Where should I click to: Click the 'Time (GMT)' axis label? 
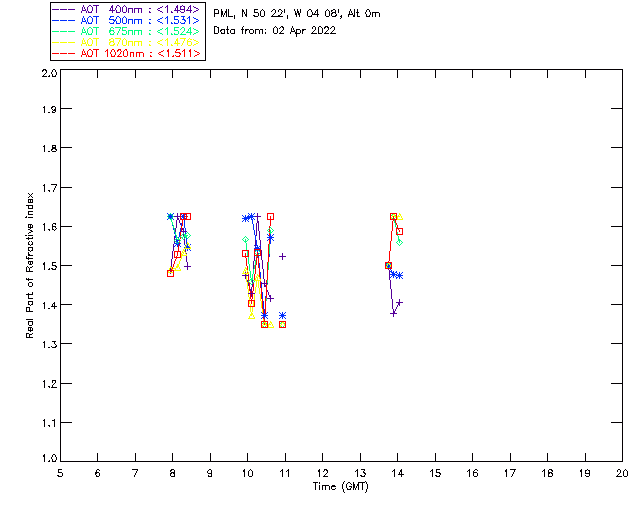click(x=341, y=486)
